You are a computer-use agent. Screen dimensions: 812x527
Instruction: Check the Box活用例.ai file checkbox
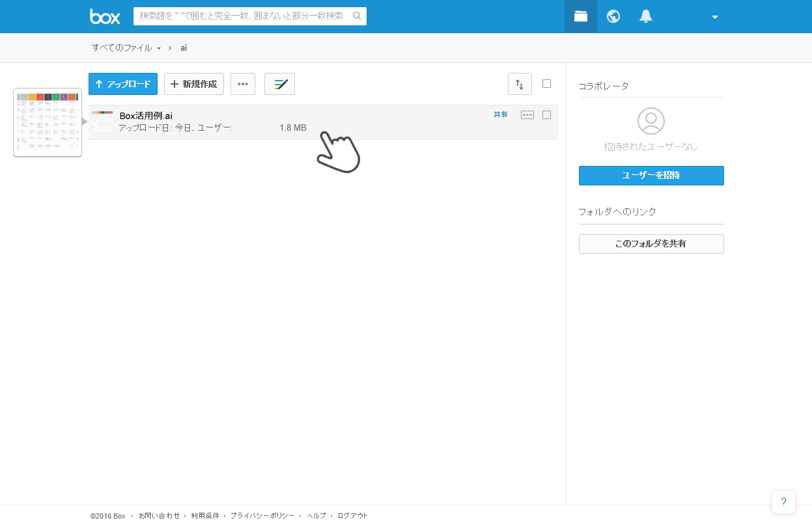546,115
